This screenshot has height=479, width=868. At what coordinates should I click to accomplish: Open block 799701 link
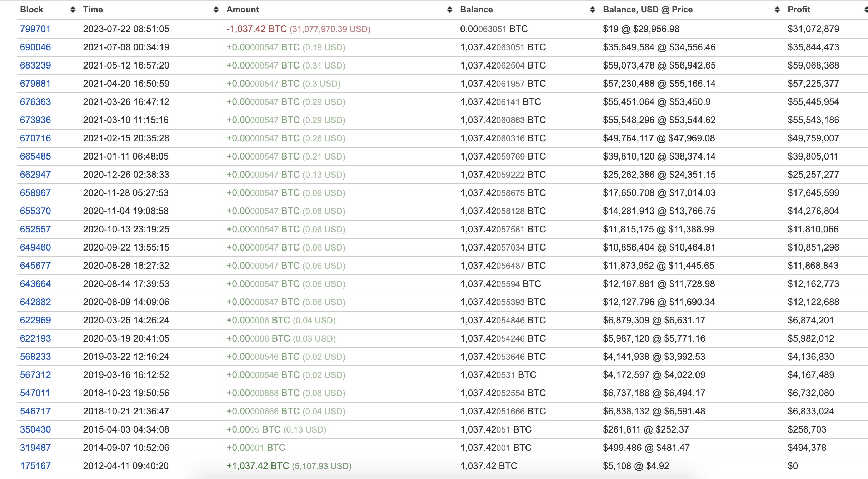click(35, 29)
